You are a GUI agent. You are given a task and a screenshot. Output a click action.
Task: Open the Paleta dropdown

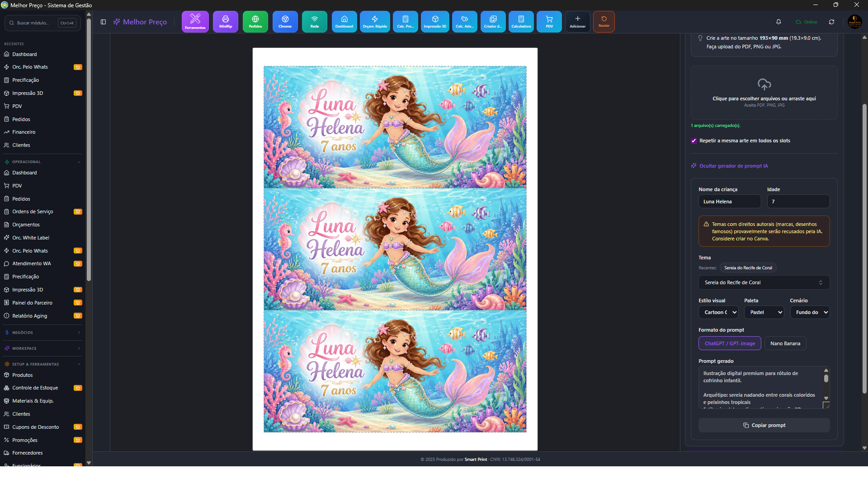tap(764, 312)
